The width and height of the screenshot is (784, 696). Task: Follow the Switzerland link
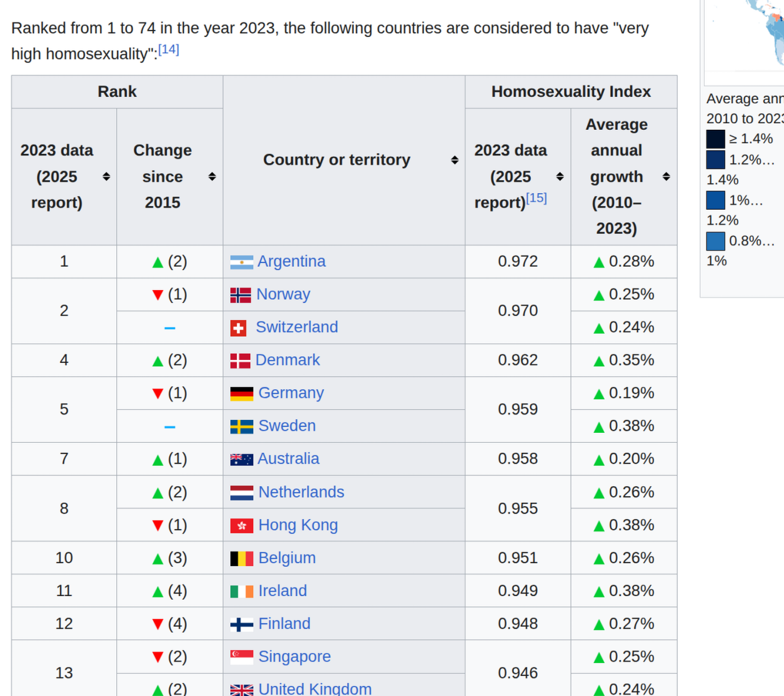click(297, 327)
